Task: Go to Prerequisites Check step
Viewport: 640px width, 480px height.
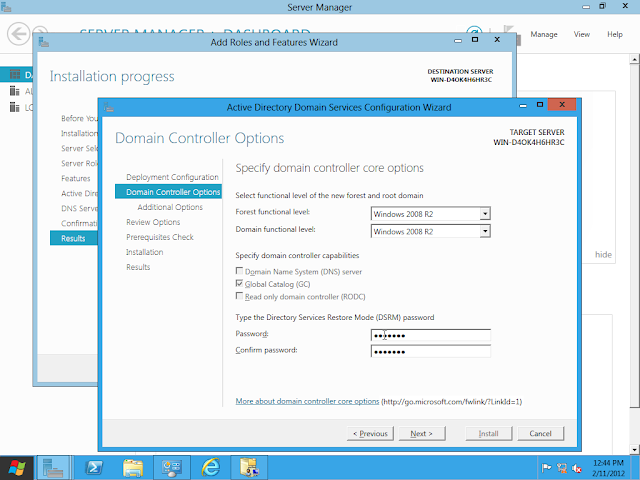Action: (160, 237)
